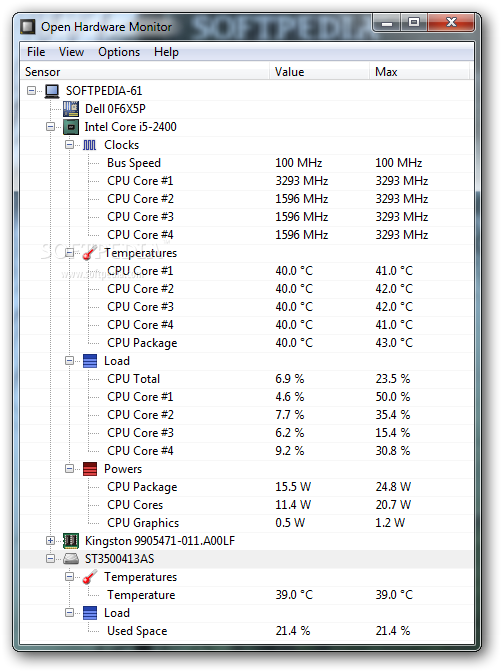Select CPU Core #4 clock row
Screen dimensions: 502x672
pyautogui.click(x=247, y=235)
